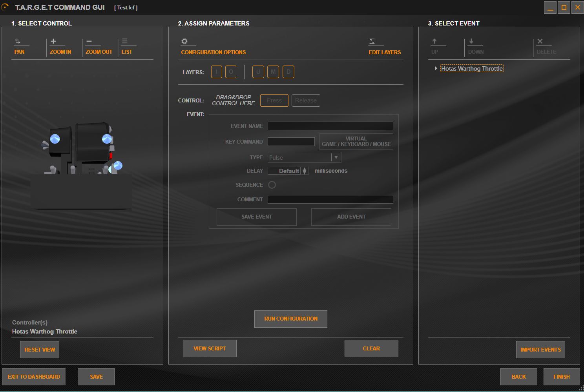The image size is (584, 392).
Task: Click the Run Configuration button
Action: 291,319
